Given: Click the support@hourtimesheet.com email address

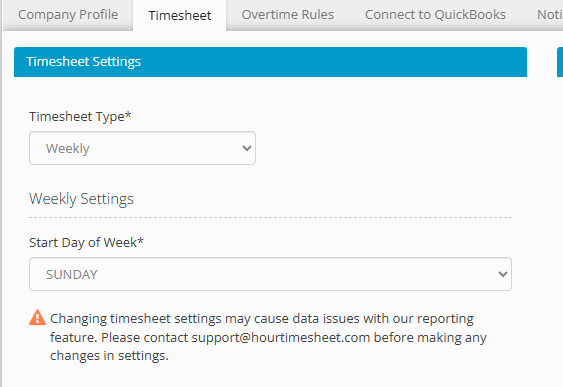Looking at the screenshot, I should [x=280, y=337].
